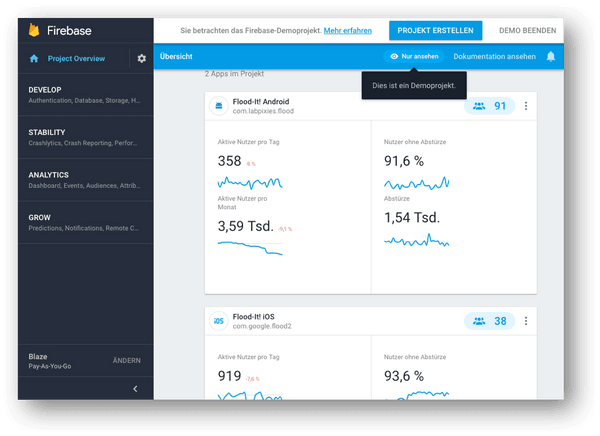The height and width of the screenshot is (436, 600).
Task: Click Flood-It! Android app title
Action: pyautogui.click(x=261, y=101)
